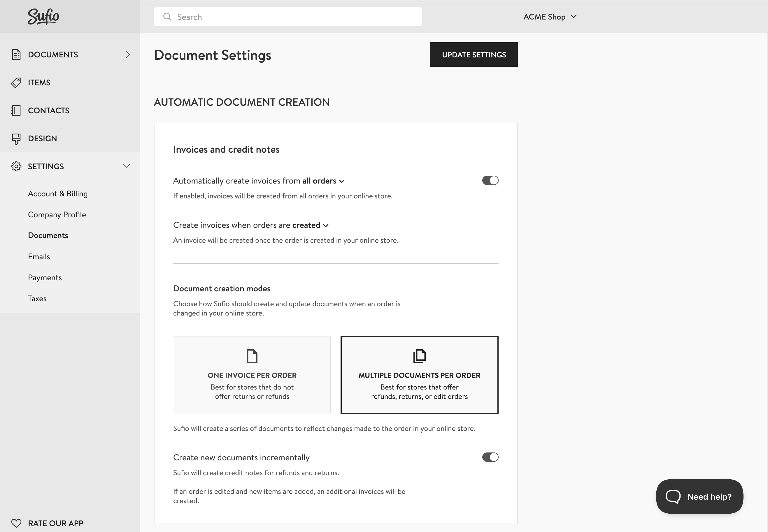Open the ACME Shop account menu

(x=550, y=16)
